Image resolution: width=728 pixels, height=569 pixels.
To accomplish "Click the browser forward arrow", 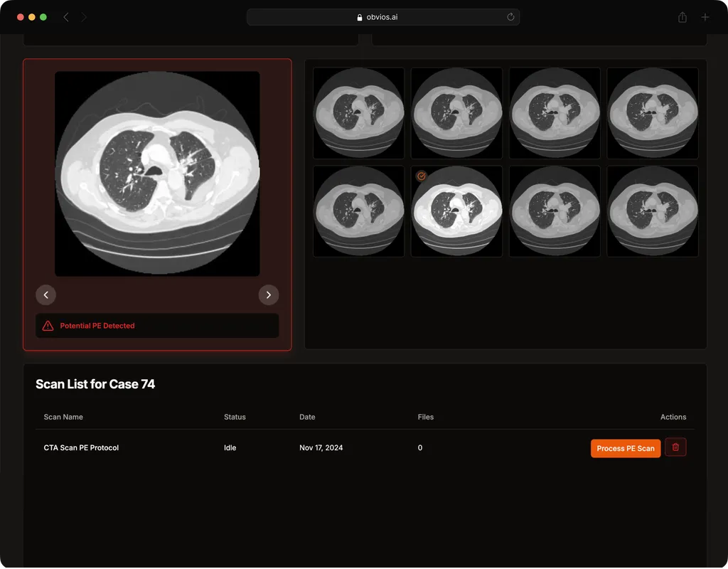I will click(x=84, y=17).
